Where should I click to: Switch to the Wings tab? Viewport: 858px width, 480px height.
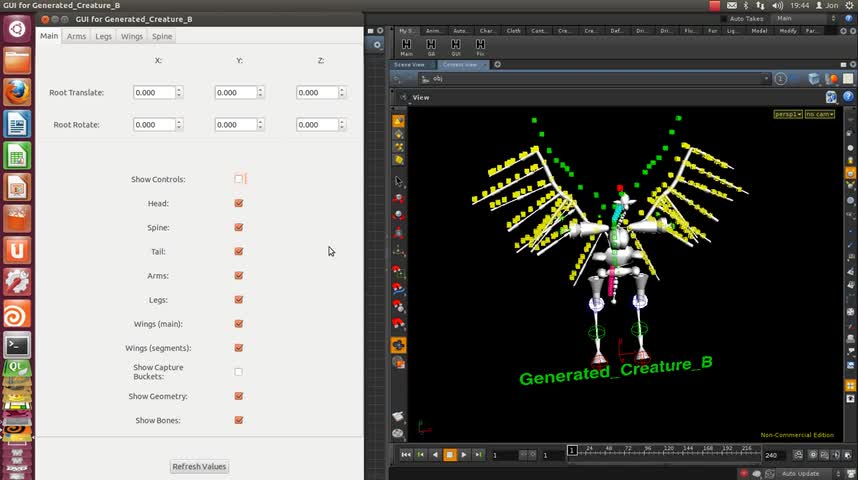pos(132,36)
